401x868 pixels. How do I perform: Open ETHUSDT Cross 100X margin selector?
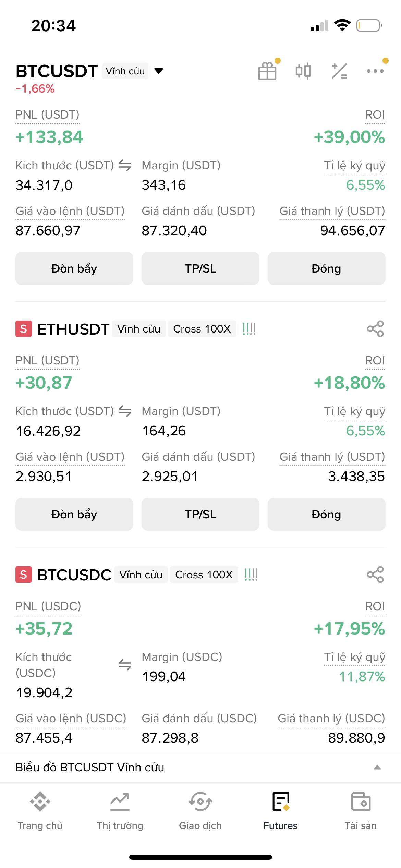[x=202, y=329]
